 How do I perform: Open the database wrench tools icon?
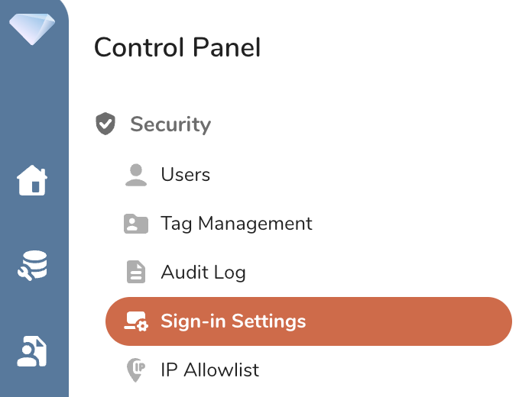(x=33, y=266)
